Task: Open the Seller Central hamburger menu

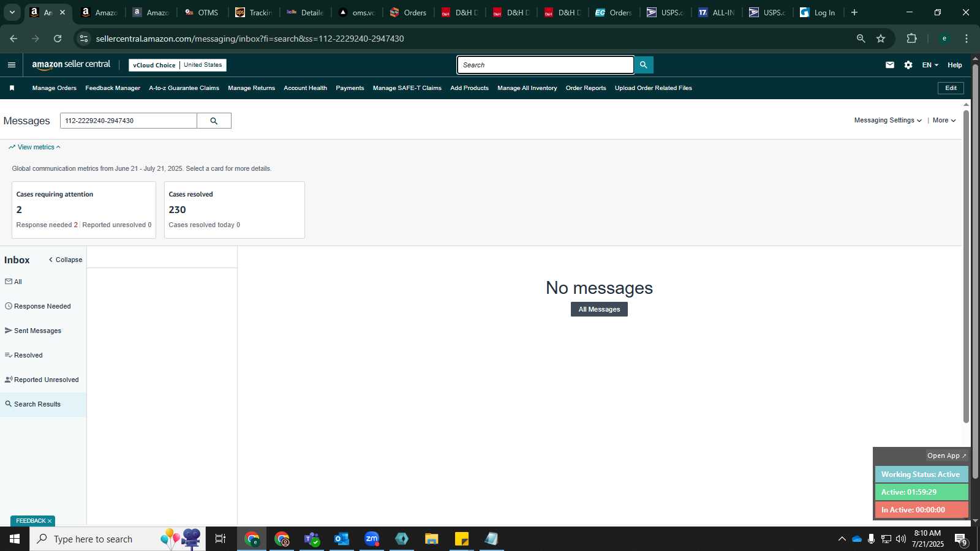Action: tap(12, 65)
